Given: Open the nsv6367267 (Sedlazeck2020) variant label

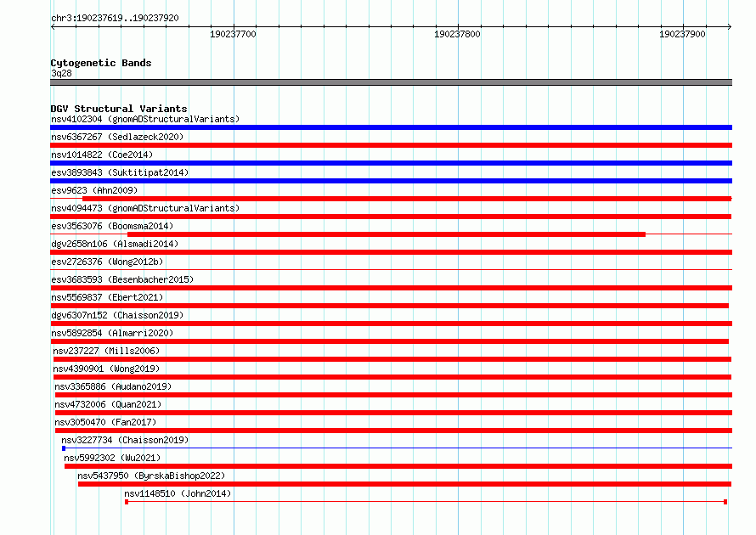Looking at the screenshot, I should [117, 137].
